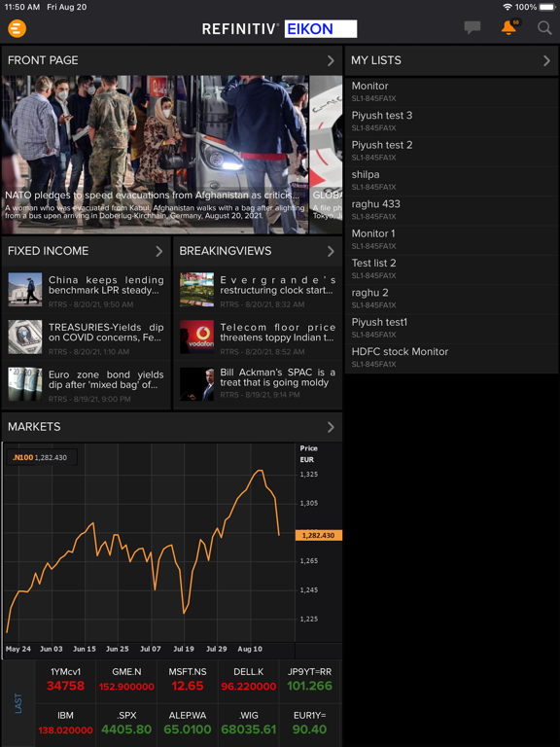The height and width of the screenshot is (747, 560).
Task: Open the Bill Ackman's SPAC article
Action: [258, 385]
